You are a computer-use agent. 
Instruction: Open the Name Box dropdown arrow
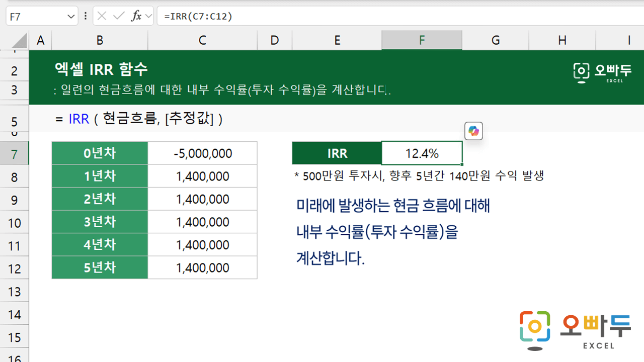pos(70,17)
